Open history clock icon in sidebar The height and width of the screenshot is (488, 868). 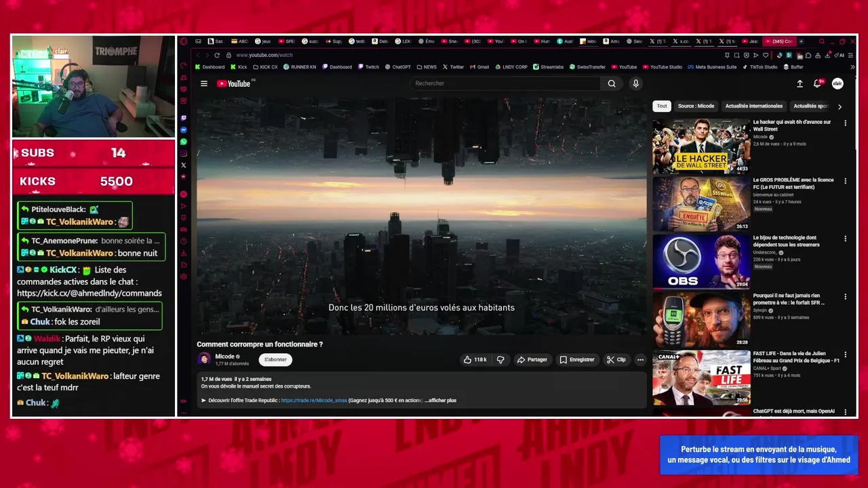click(x=184, y=241)
